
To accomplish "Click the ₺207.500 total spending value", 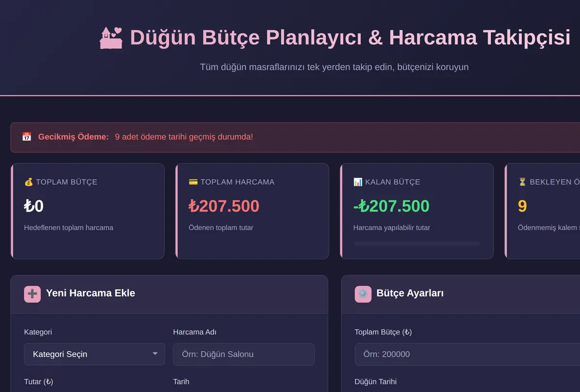I will pyautogui.click(x=224, y=206).
